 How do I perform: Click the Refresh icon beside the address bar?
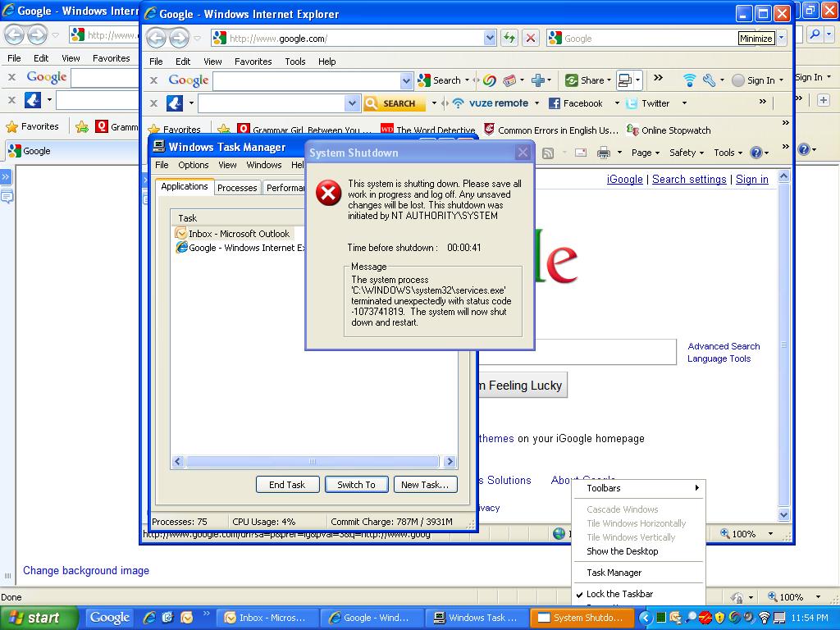tap(509, 38)
